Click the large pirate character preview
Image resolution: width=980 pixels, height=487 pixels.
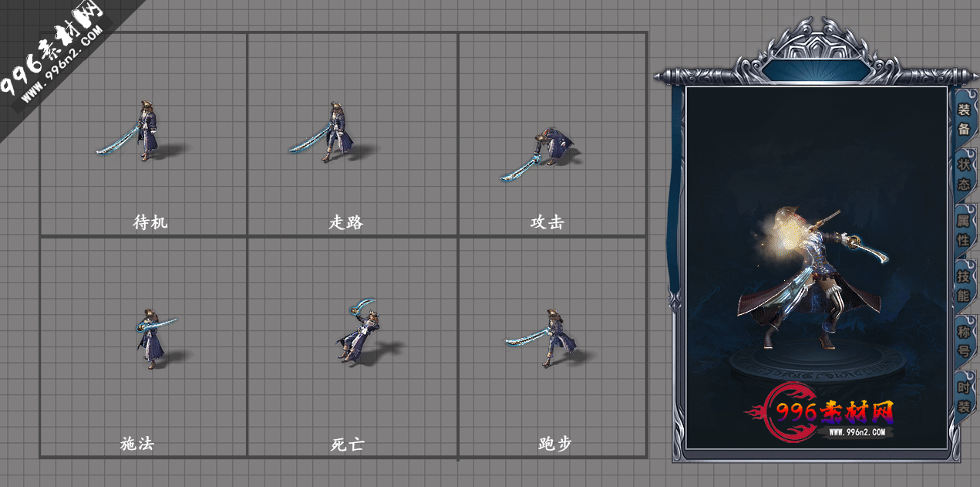pyautogui.click(x=813, y=278)
